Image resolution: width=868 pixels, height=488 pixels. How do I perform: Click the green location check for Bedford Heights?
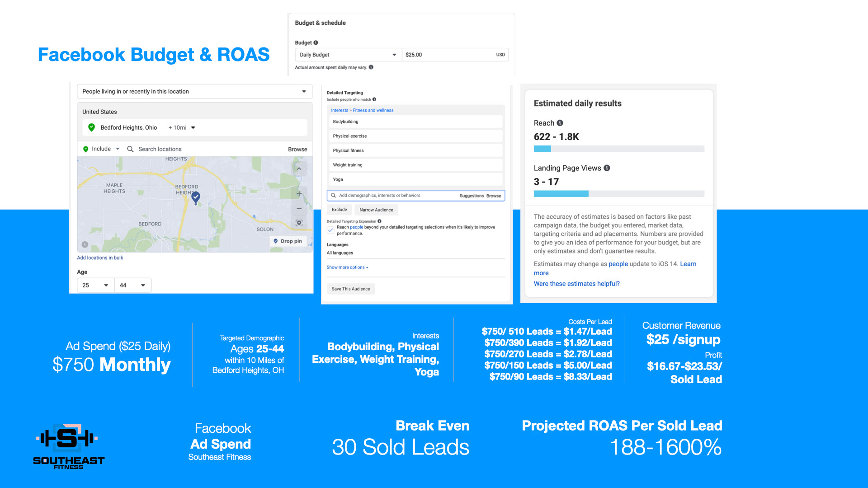[91, 127]
